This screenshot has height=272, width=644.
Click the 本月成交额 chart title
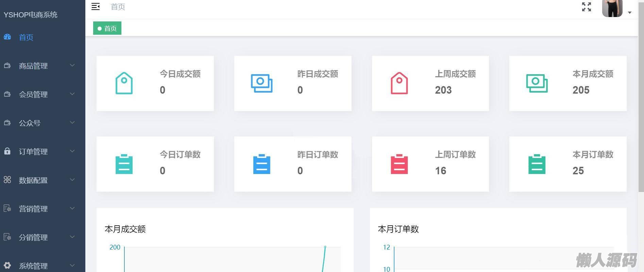coord(125,229)
